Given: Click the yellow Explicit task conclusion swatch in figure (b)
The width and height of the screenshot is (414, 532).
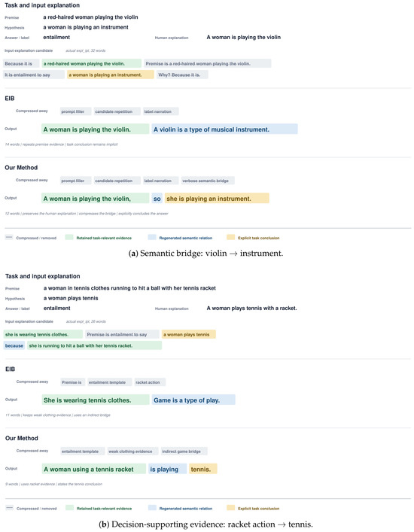Looking at the screenshot, I should click(231, 508).
